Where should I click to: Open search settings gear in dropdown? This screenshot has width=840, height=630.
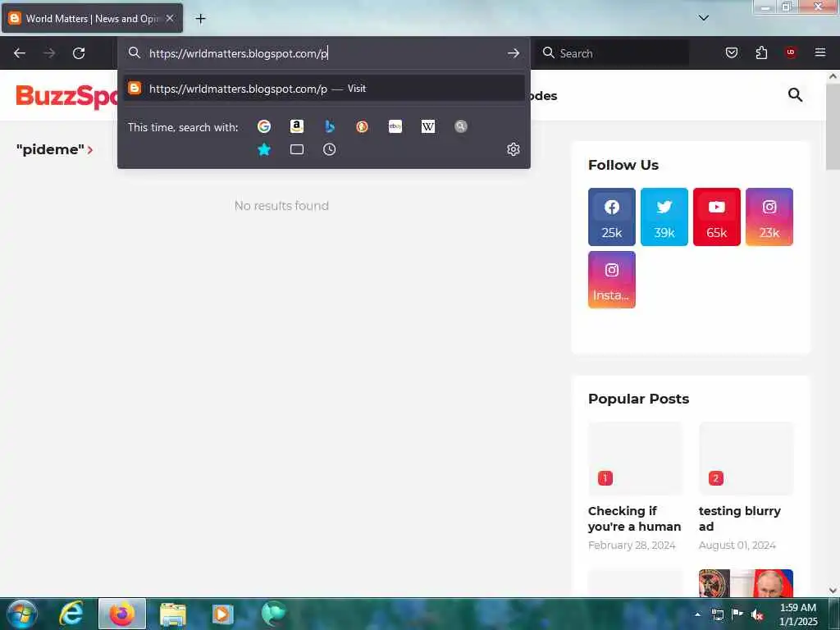click(514, 149)
